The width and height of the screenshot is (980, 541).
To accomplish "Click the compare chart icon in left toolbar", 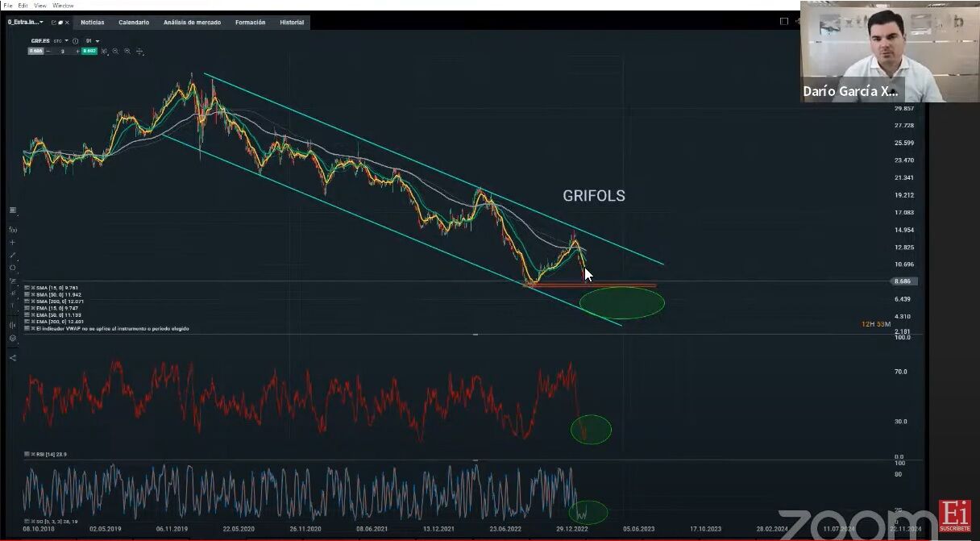I will tap(12, 325).
